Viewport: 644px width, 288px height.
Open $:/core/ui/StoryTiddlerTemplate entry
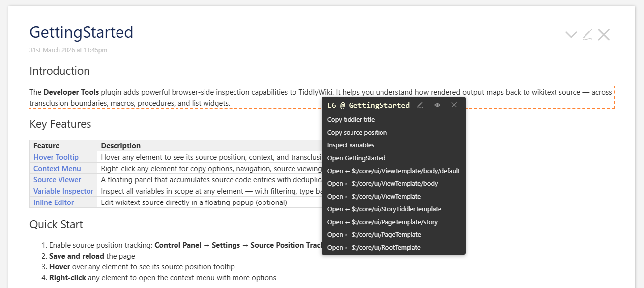[384, 209]
